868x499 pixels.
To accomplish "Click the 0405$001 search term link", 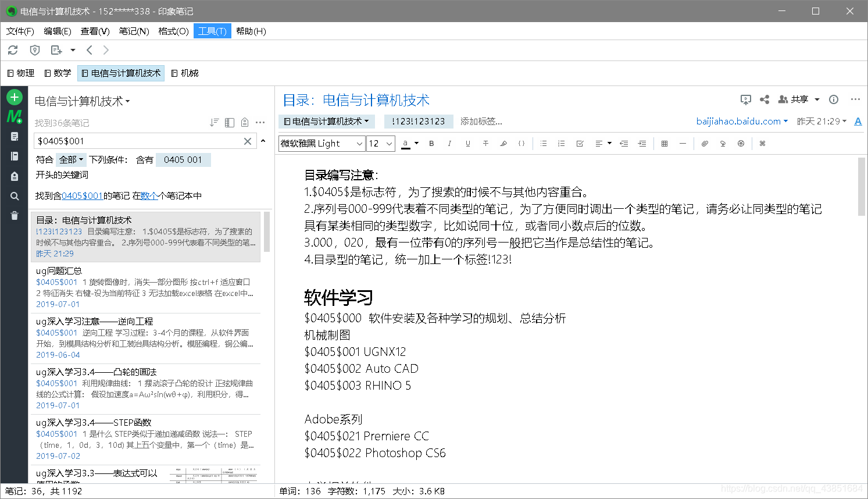I will [82, 196].
